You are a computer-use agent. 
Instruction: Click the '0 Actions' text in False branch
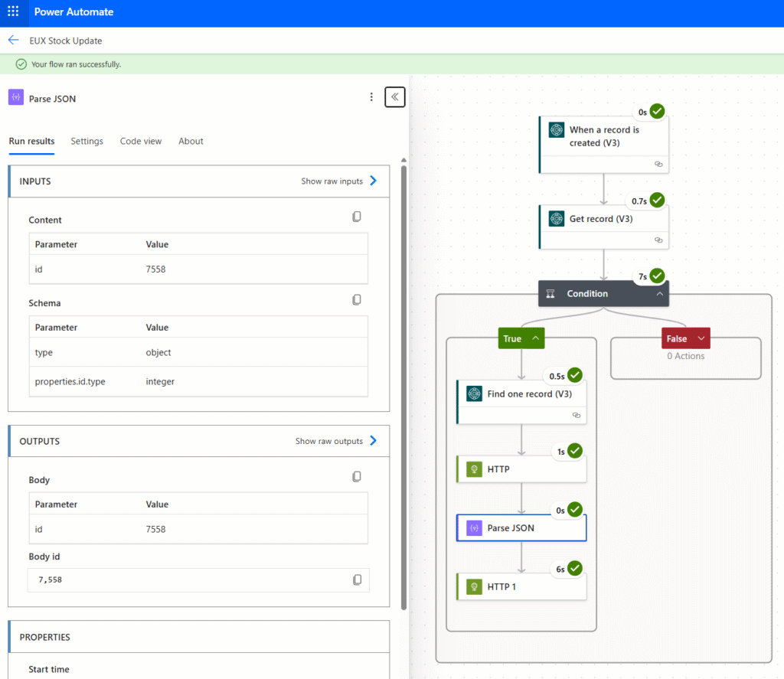685,356
